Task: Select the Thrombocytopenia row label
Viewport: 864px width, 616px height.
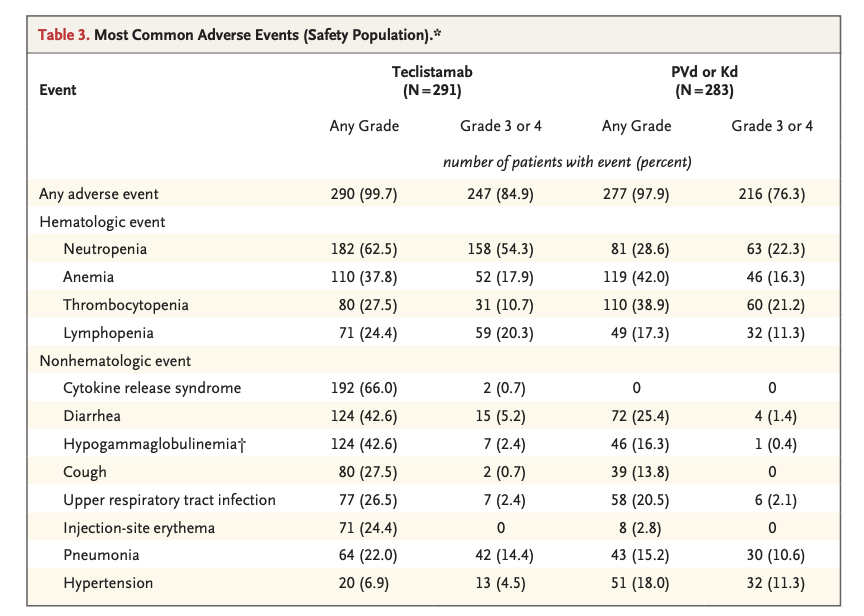Action: tap(126, 305)
